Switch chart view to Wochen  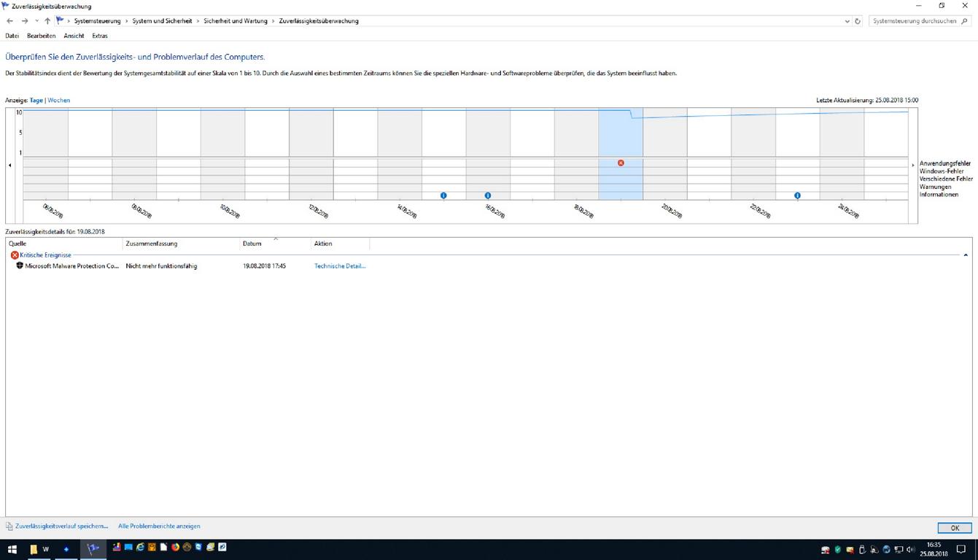click(x=58, y=100)
